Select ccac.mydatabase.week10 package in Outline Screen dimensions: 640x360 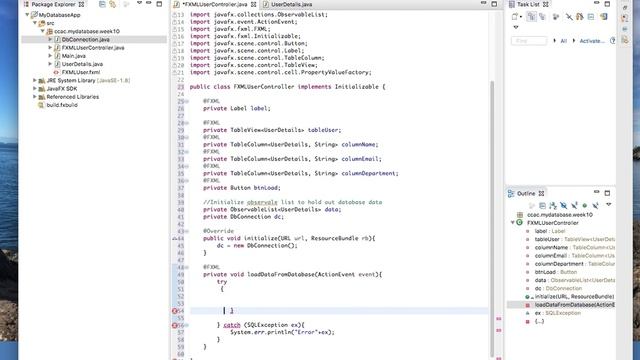559,215
